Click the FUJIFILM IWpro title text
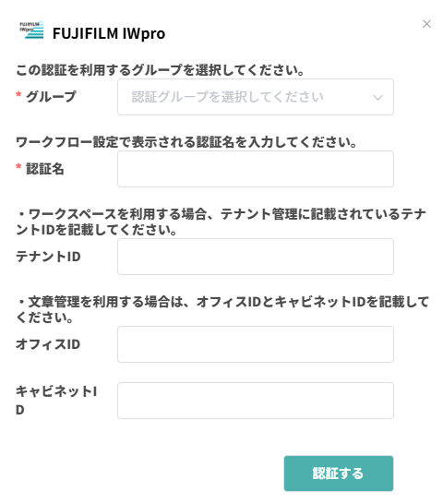The height and width of the screenshot is (504, 443). point(109,33)
